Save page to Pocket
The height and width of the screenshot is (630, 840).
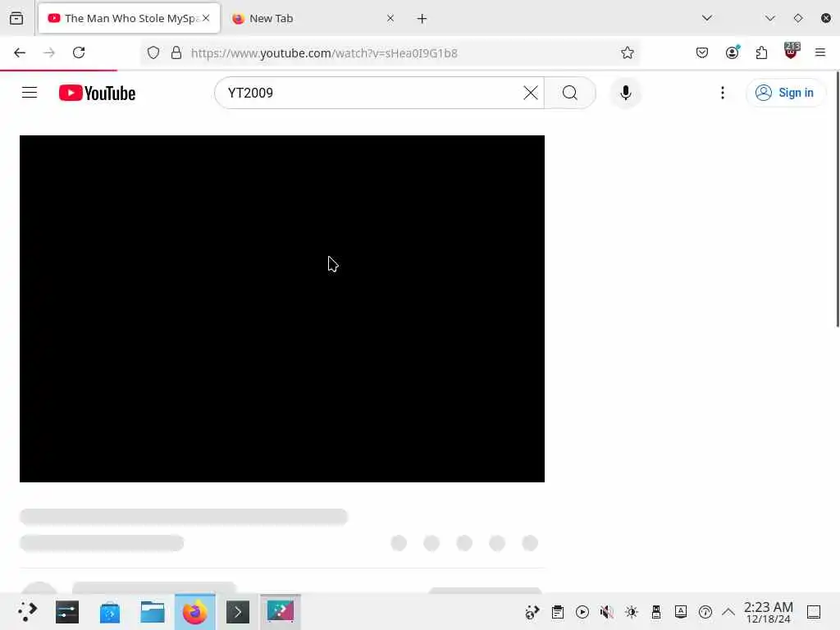coord(702,52)
